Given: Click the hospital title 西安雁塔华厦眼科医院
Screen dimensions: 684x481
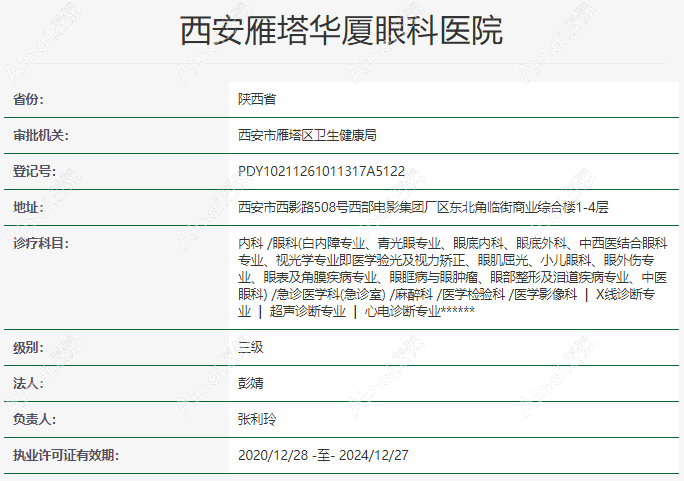Looking at the screenshot, I should [341, 32].
